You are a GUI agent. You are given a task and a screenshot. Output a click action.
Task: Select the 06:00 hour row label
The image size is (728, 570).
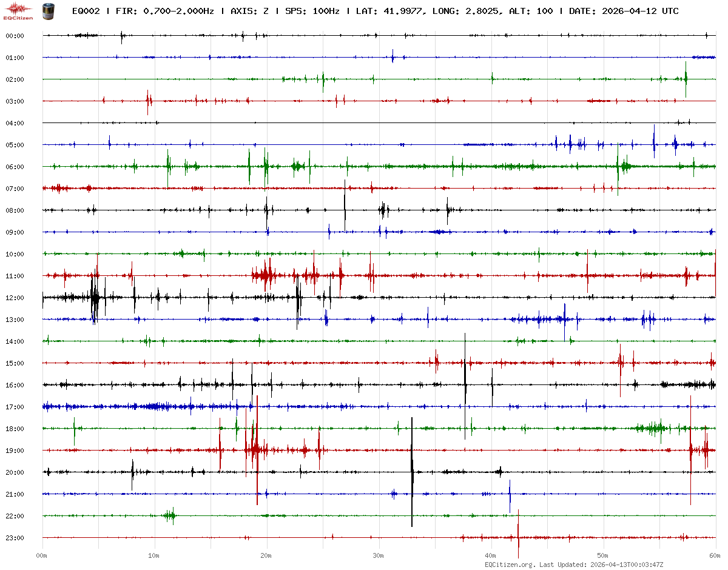15,167
